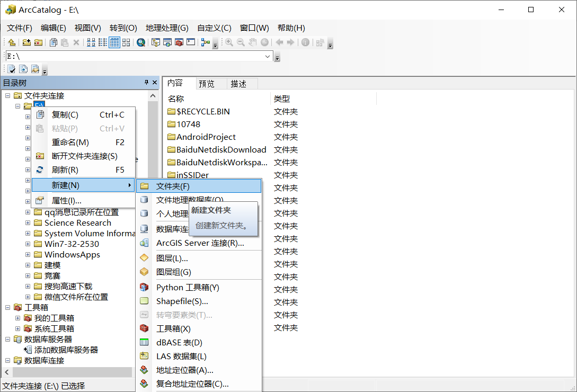This screenshot has height=392, width=577.
Task: Select 添加数据库服务器 in the catalog tree
Action: click(x=66, y=350)
